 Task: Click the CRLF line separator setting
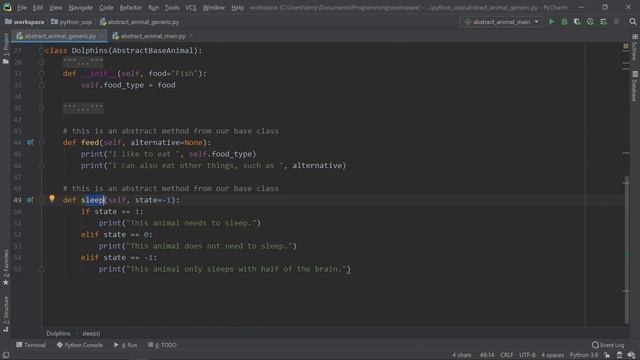[507, 355]
